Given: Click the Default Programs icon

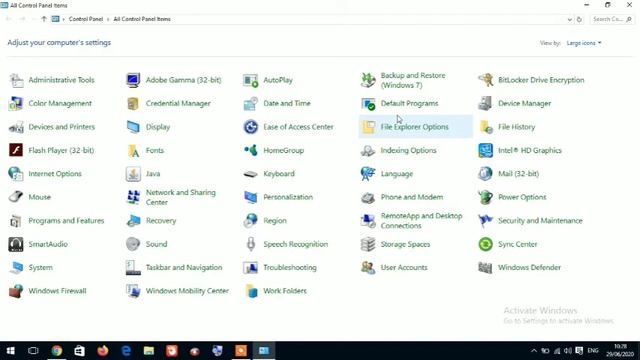Looking at the screenshot, I should (x=368, y=104).
